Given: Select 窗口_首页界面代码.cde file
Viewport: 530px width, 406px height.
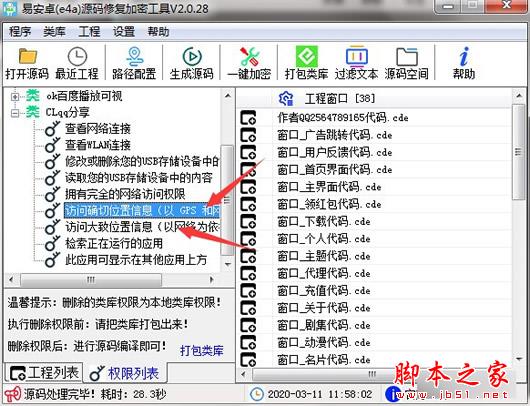Looking at the screenshot, I should [335, 170].
